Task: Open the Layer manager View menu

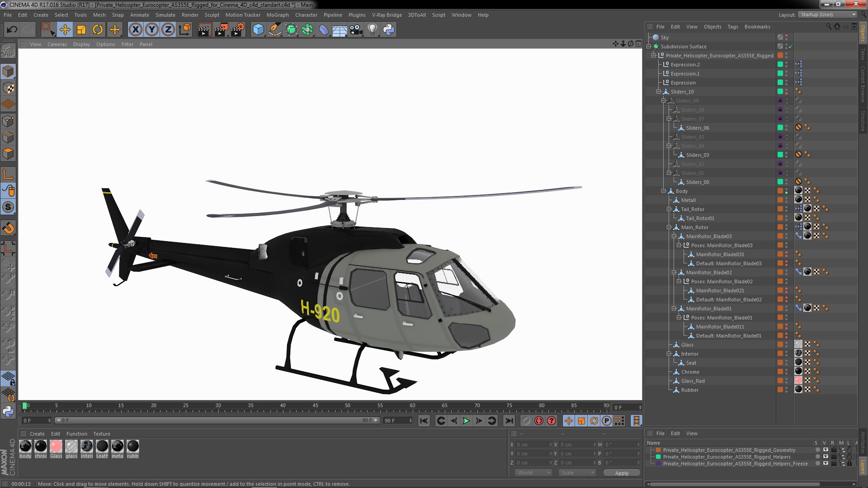Action: tap(692, 433)
